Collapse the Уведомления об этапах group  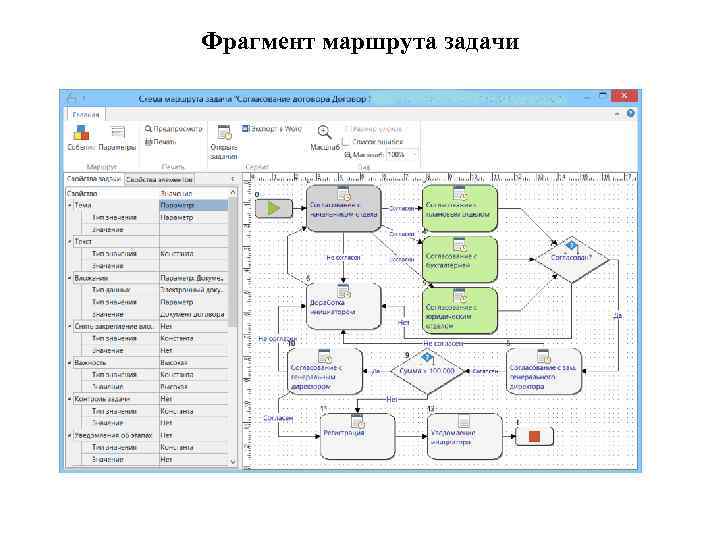pyautogui.click(x=70, y=435)
